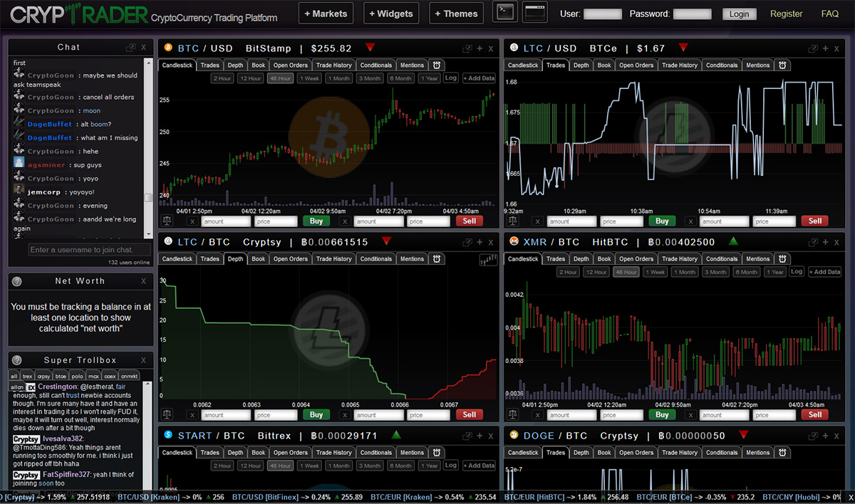Open + Add Data on XMR/BTC chart

tap(824, 272)
